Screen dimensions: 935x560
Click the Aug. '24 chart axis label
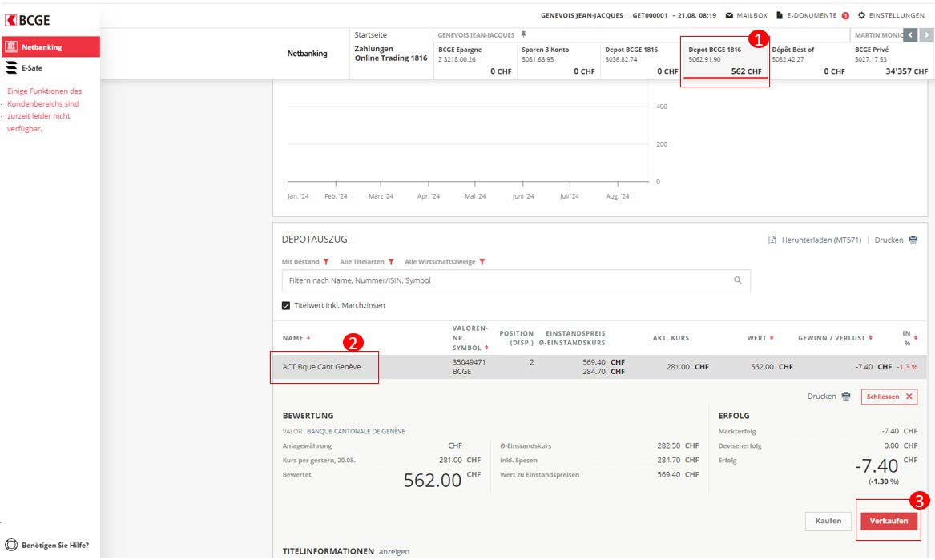coord(617,196)
